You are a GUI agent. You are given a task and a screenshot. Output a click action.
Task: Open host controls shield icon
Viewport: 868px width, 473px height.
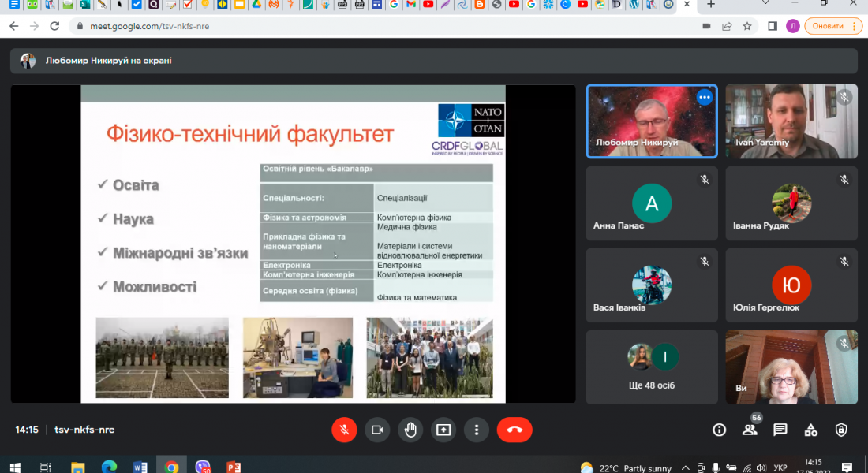click(841, 430)
